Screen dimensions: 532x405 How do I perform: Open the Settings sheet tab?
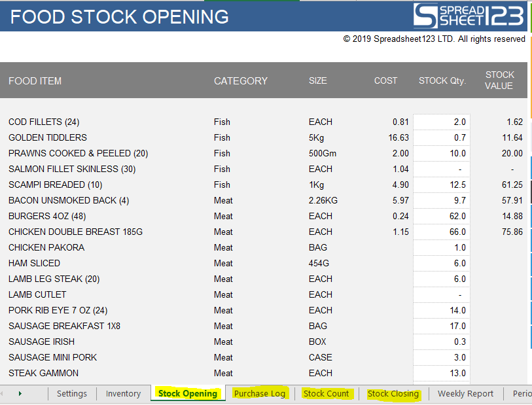click(71, 394)
